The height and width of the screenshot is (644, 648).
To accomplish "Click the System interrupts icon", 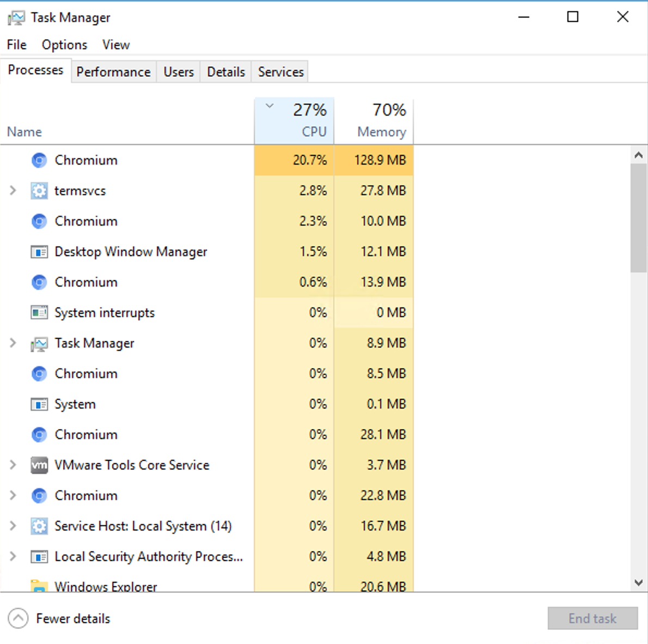I will [x=39, y=313].
